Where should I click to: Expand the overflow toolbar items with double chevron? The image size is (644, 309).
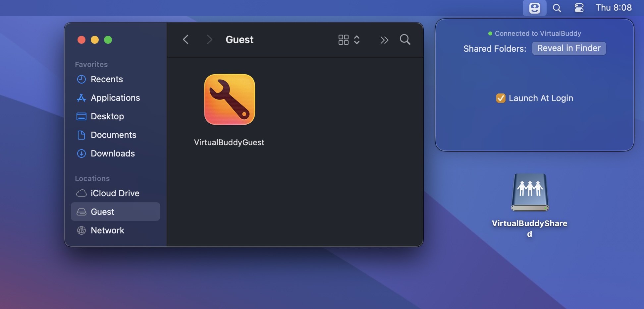tap(384, 40)
